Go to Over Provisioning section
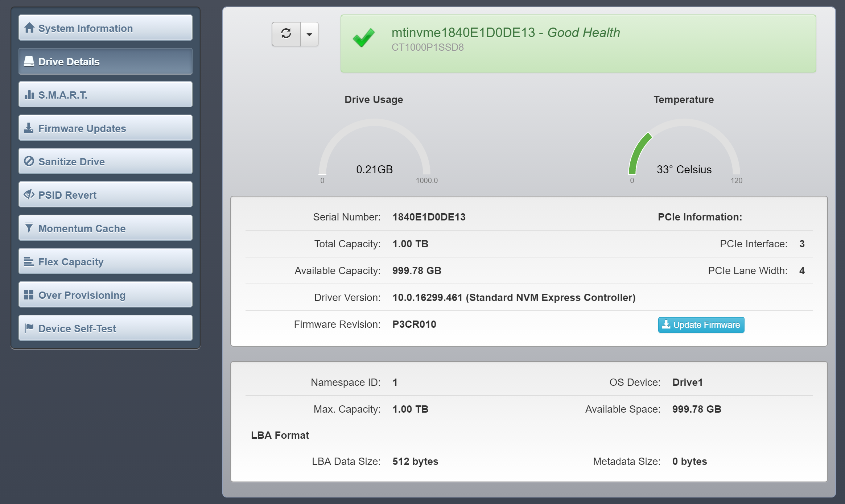The height and width of the screenshot is (504, 845). coord(105,295)
